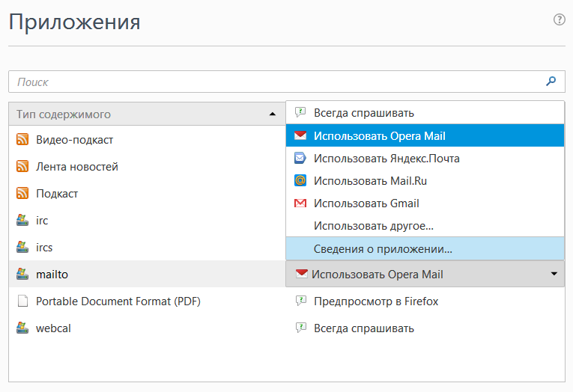The width and height of the screenshot is (573, 392).
Task: Click the RSS icon beside Подкаст
Action: 22,194
